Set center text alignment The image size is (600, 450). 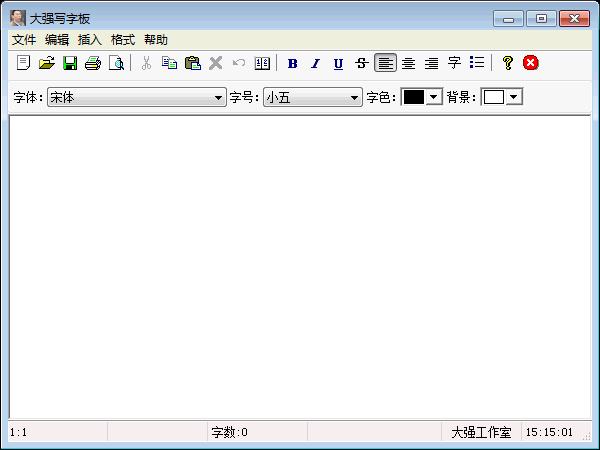click(x=408, y=63)
